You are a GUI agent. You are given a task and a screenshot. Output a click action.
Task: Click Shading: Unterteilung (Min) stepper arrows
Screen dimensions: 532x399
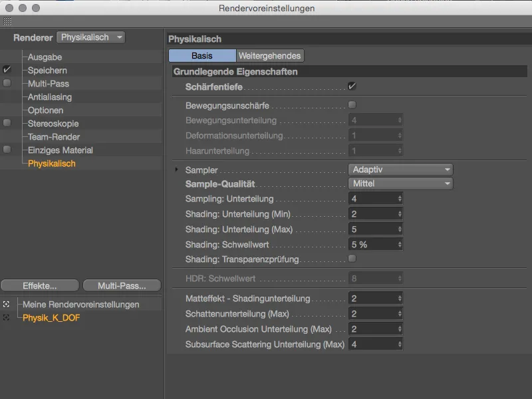[400, 213]
